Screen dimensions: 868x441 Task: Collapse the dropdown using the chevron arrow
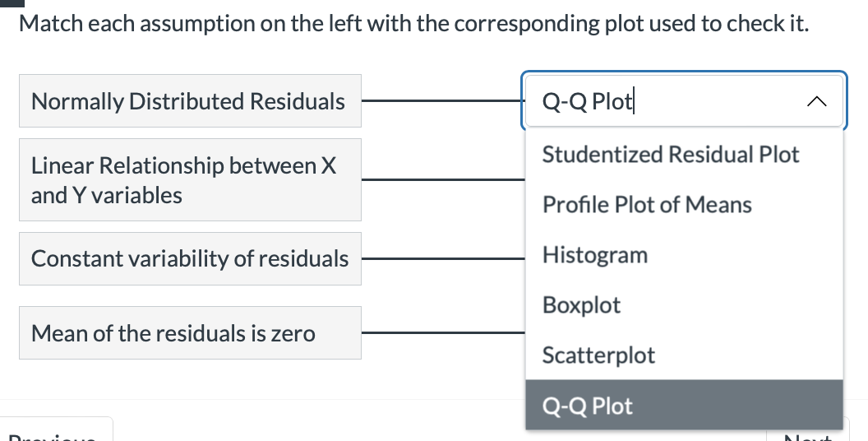coord(815,102)
